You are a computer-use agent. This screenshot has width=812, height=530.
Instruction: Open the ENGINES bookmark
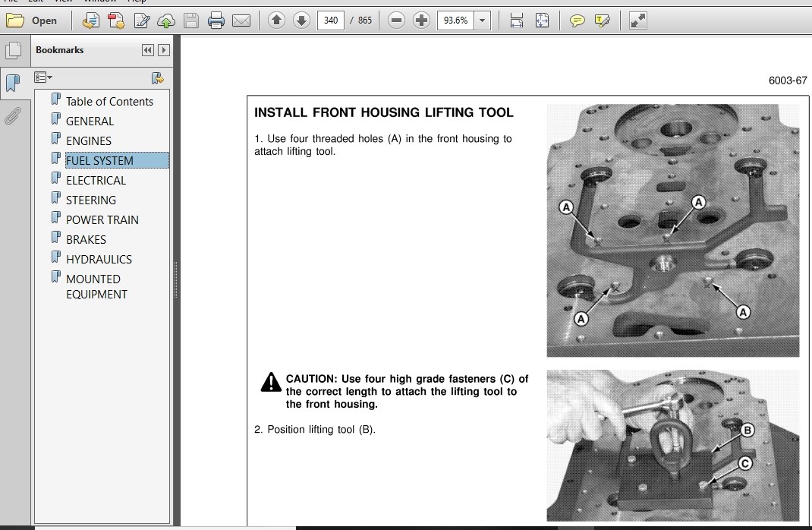click(x=89, y=141)
